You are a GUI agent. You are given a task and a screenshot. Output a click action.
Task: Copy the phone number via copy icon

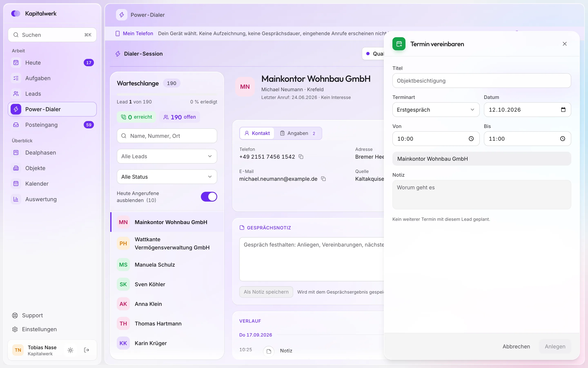pyautogui.click(x=301, y=157)
